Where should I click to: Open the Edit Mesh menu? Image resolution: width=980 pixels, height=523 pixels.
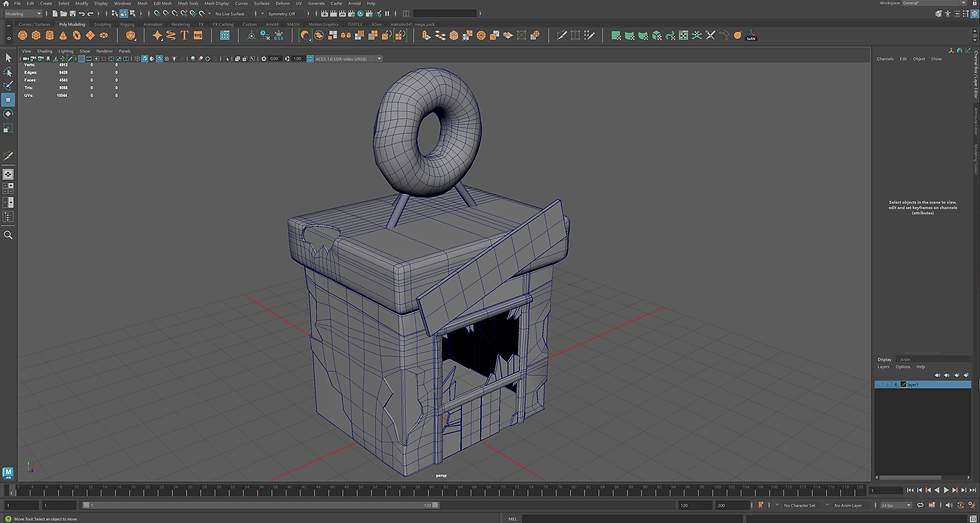162,3
